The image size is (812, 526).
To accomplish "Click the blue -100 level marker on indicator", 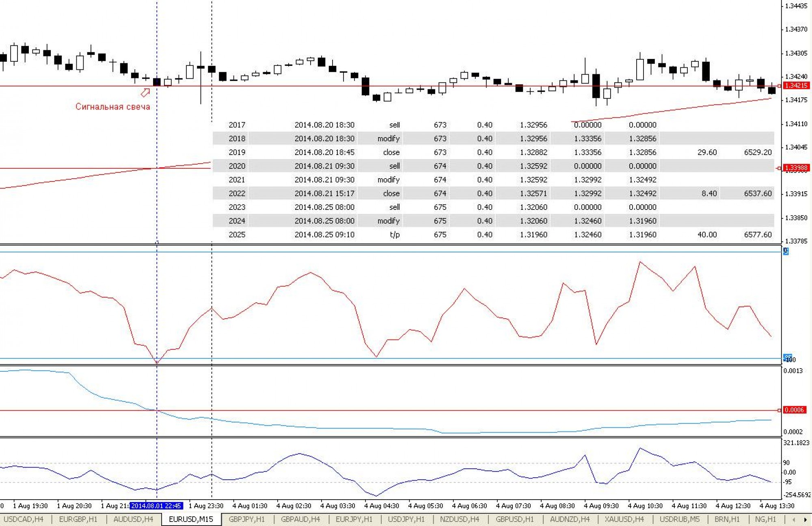I will 787,358.
